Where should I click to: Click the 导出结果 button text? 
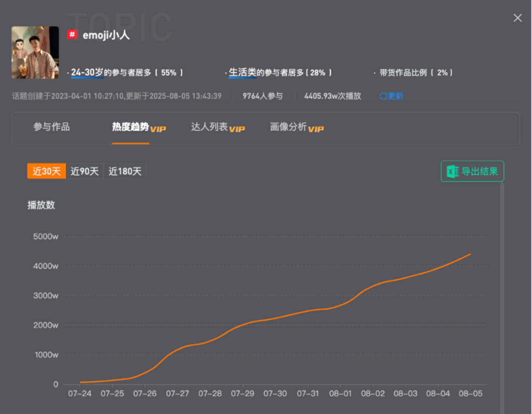click(x=479, y=171)
